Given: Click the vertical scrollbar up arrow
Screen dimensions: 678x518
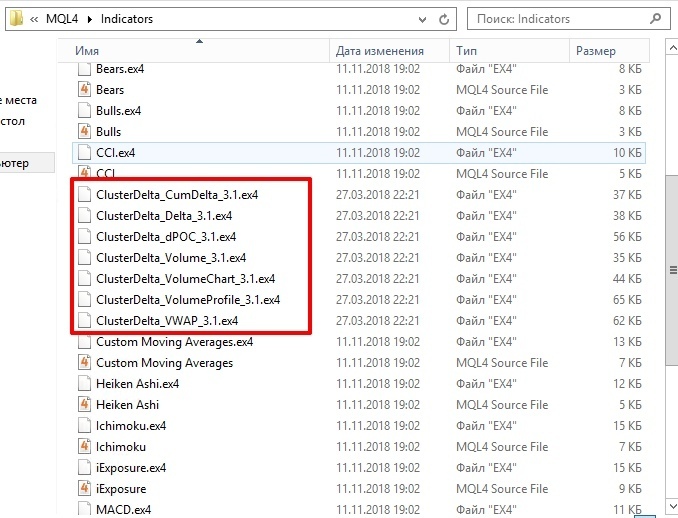Looking at the screenshot, I should tap(672, 47).
